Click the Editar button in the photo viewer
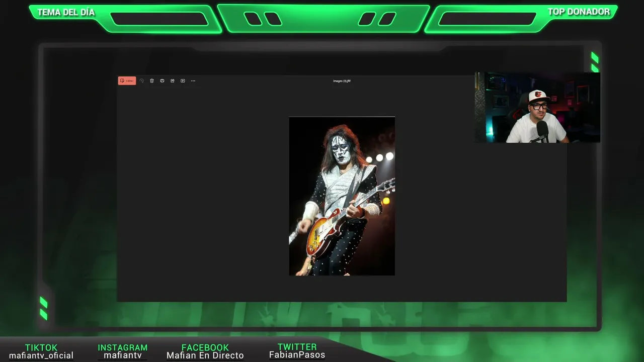The width and height of the screenshot is (644, 362). [127, 81]
